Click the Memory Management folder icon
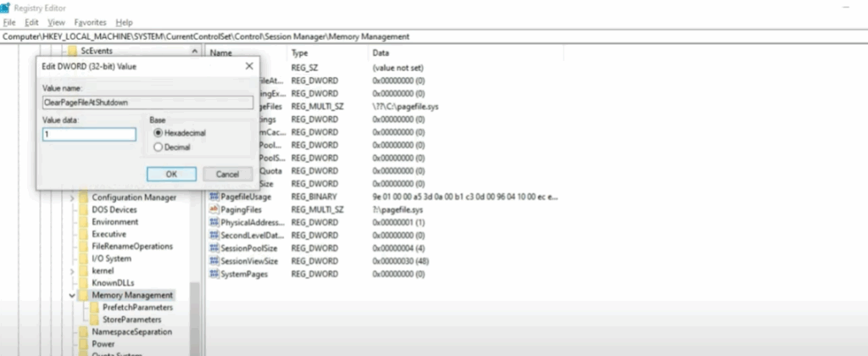Image resolution: width=868 pixels, height=356 pixels. 83,295
